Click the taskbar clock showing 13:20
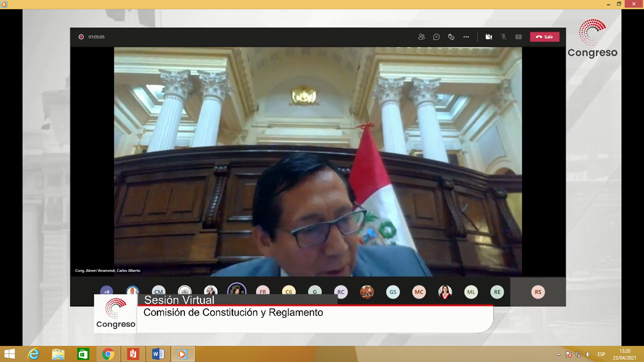Viewport: 644px width, 362px height. tap(625, 354)
